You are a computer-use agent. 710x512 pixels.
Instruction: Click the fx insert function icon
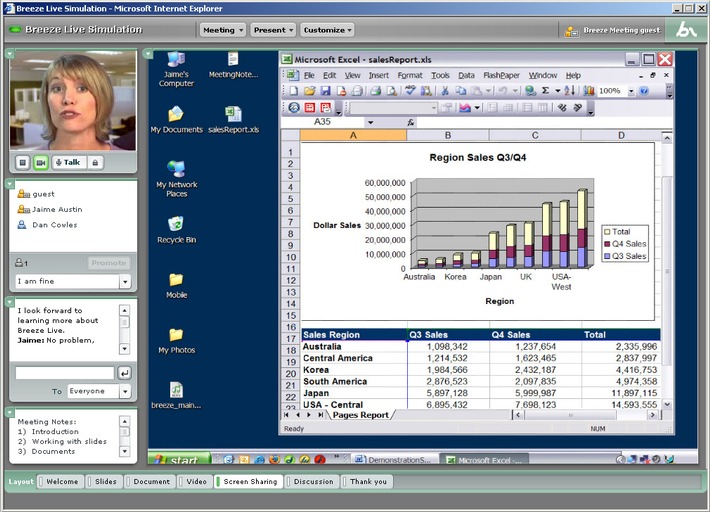410,122
